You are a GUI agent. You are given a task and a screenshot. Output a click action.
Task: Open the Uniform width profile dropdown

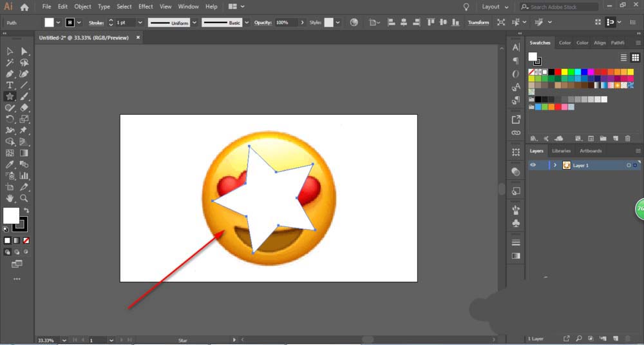(194, 23)
